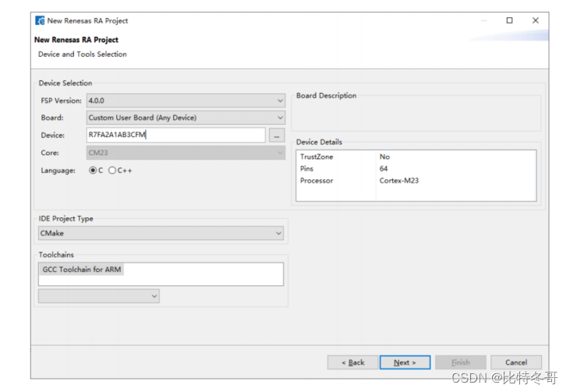Screen dimensions: 570x392
Task: Click the TrustZone value No
Action: coord(384,157)
